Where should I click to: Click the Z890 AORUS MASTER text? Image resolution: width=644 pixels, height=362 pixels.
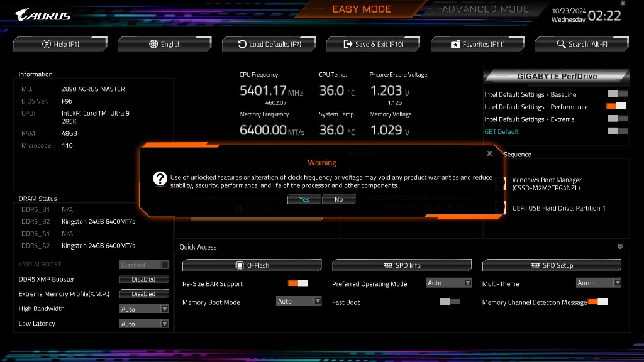93,89
